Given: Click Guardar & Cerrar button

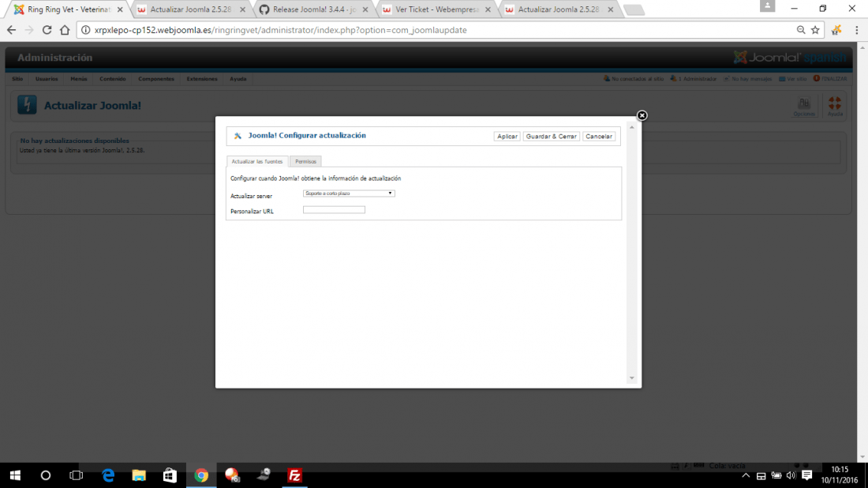Looking at the screenshot, I should click(x=551, y=137).
